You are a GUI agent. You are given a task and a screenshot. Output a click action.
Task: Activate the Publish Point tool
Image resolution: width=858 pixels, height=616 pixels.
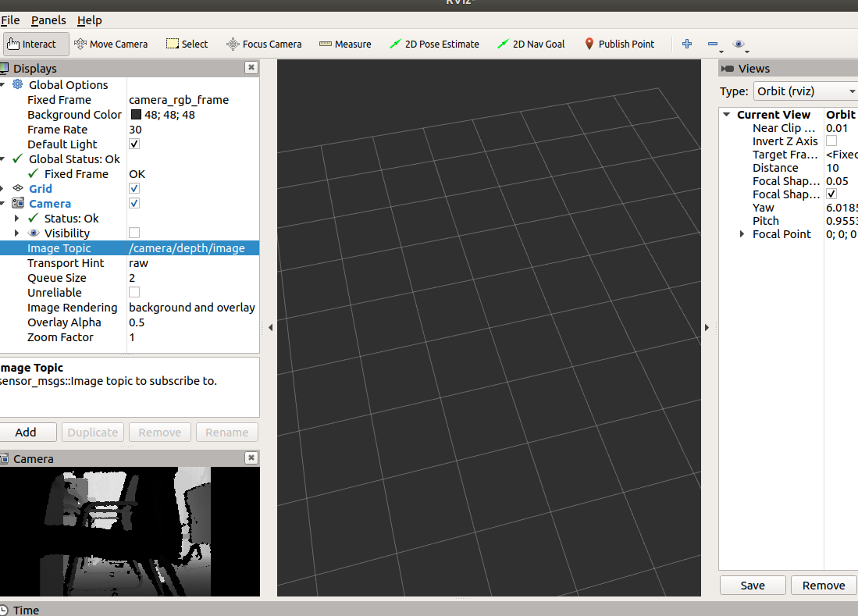pyautogui.click(x=619, y=44)
